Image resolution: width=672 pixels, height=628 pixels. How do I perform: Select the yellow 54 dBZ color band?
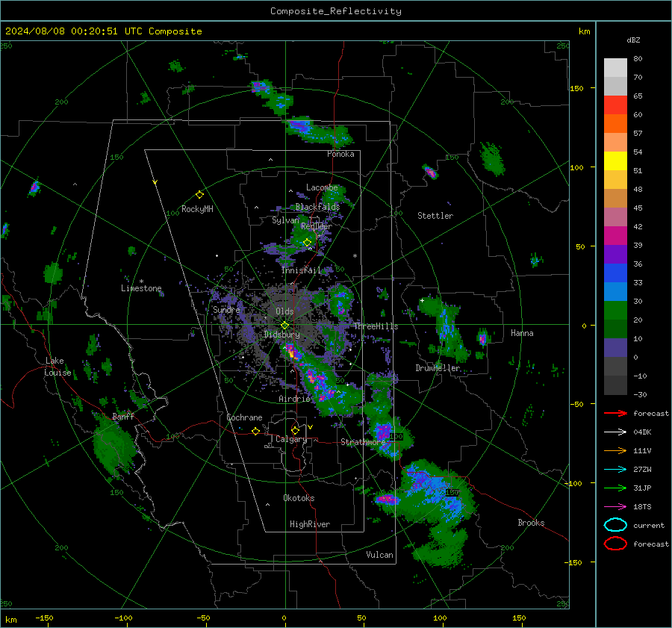(615, 161)
